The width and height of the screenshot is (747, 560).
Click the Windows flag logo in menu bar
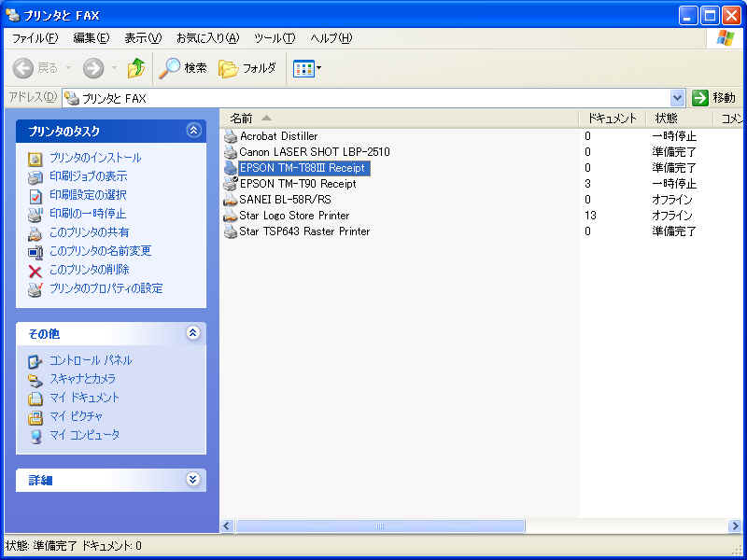(726, 38)
